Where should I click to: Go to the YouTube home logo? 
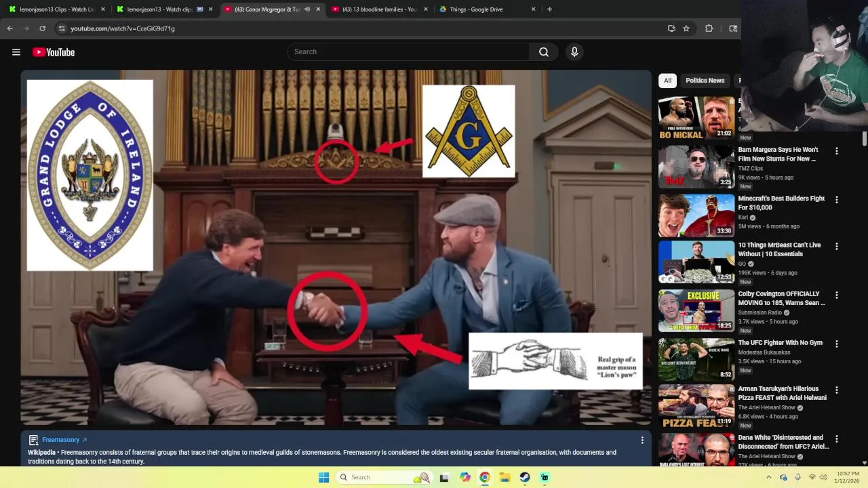coord(54,52)
